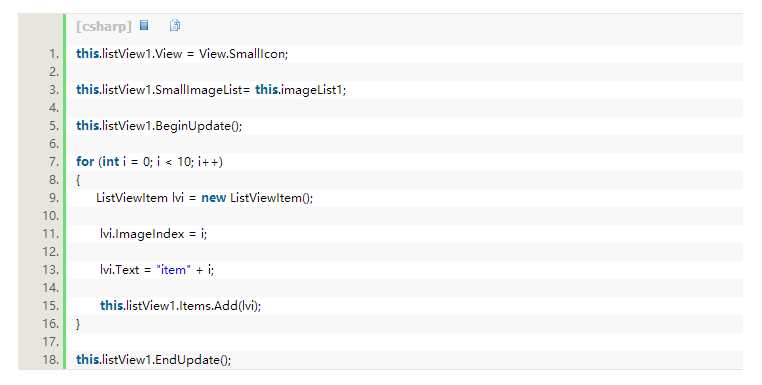This screenshot has height=385, width=762.
Task: Click the "item" string literal
Action: tap(173, 269)
